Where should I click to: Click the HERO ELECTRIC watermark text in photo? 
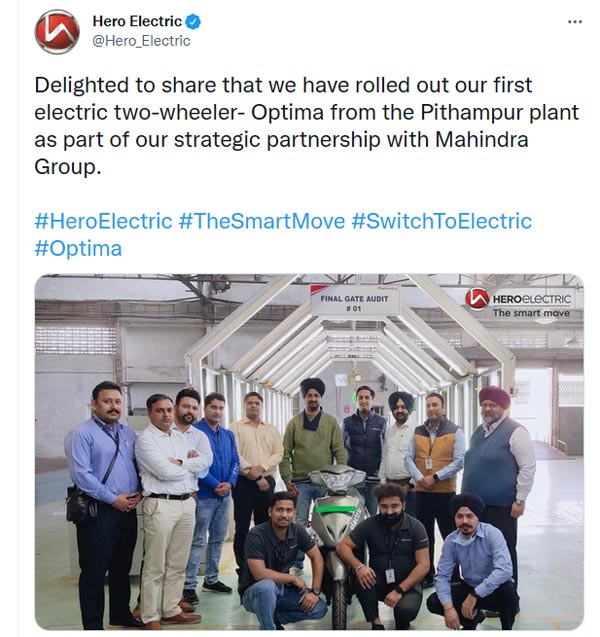tap(531, 298)
